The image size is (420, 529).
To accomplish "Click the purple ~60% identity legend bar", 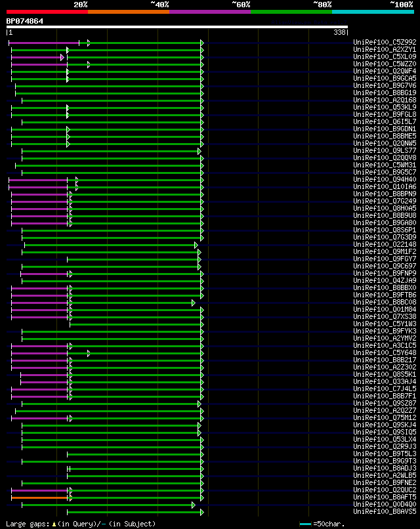I will click(210, 12).
